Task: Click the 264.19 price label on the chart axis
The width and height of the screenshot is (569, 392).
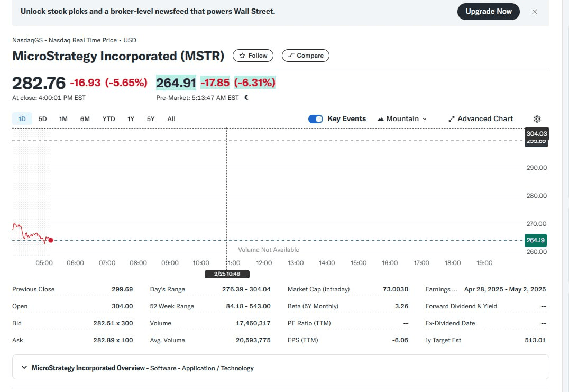Action: [536, 240]
